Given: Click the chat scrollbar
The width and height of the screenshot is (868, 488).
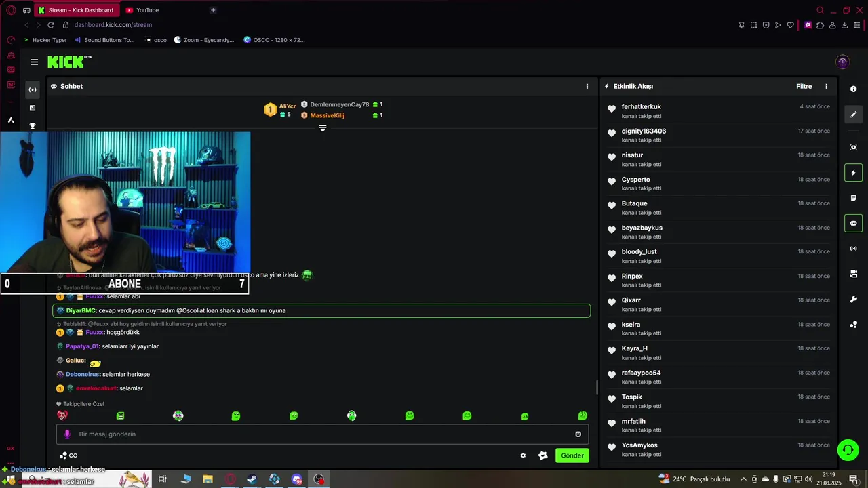Looking at the screenshot, I should [596, 387].
